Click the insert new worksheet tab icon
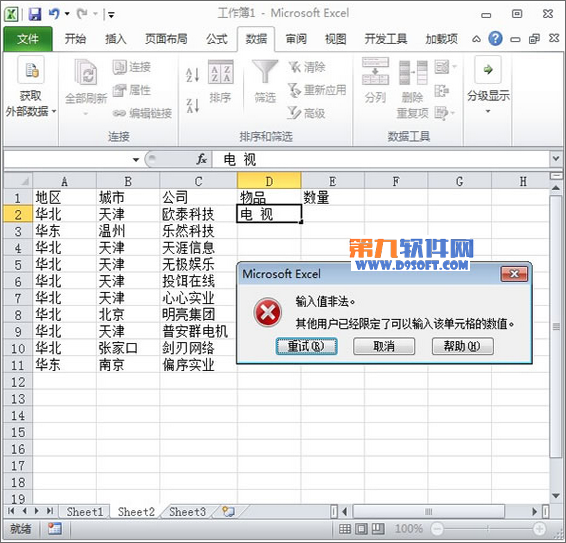This screenshot has width=566, height=543. pos(228,512)
